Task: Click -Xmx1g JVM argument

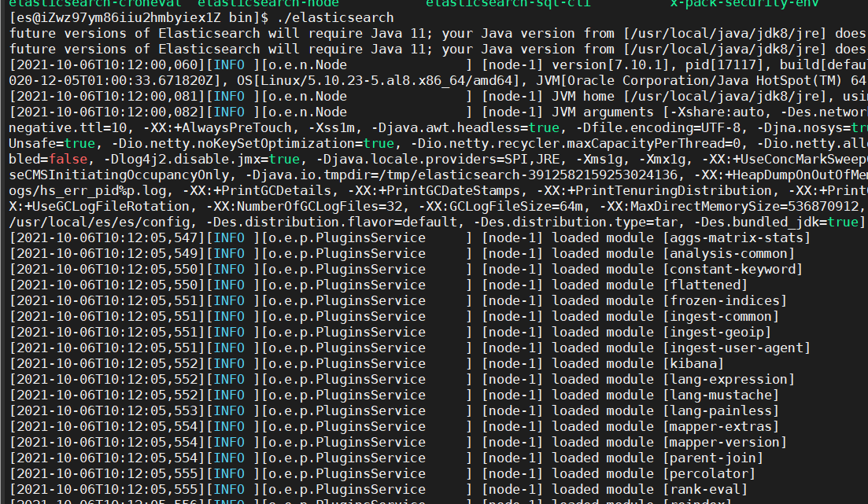Action: [x=666, y=160]
